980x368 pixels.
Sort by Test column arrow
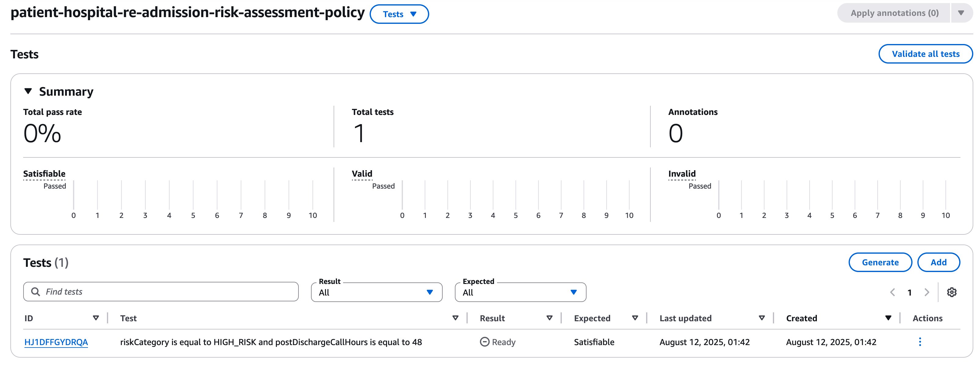click(455, 318)
